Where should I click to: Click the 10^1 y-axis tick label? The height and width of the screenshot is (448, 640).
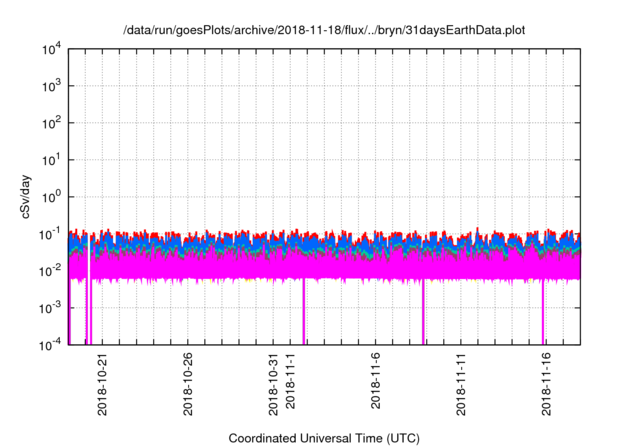coord(51,161)
